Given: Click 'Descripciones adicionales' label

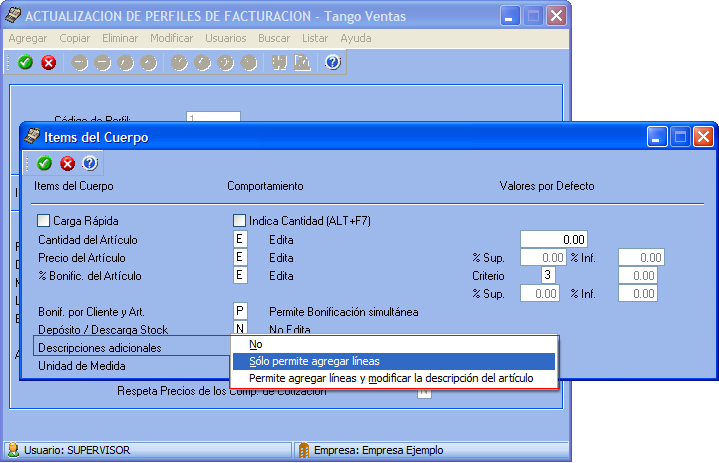Looking at the screenshot, I should [x=100, y=348].
